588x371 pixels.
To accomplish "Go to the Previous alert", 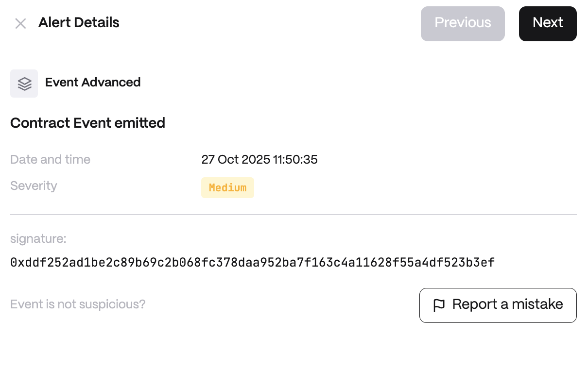I will point(463,23).
